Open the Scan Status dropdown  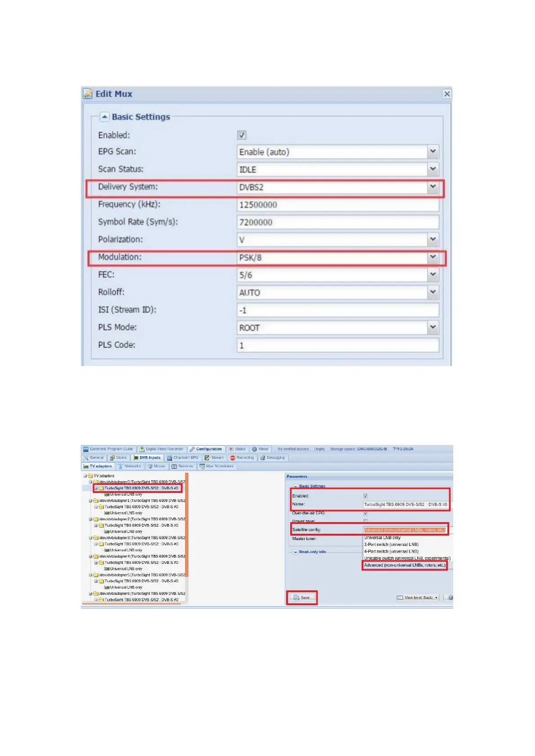pyautogui.click(x=433, y=169)
